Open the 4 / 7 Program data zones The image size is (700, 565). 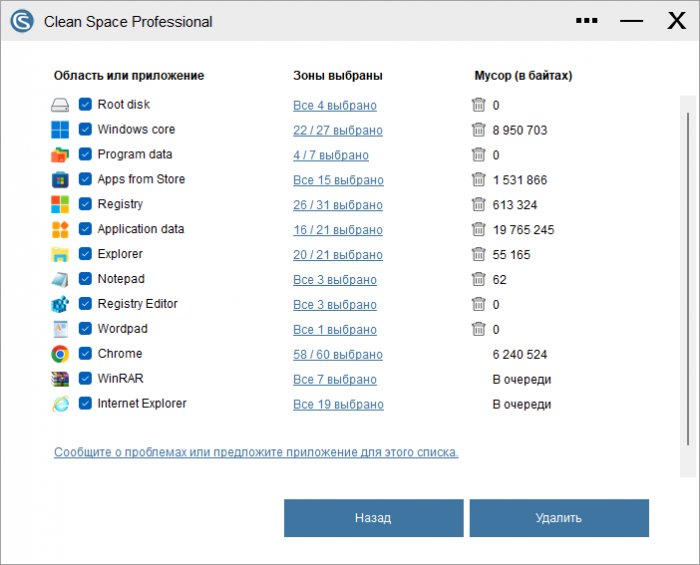(x=330, y=155)
